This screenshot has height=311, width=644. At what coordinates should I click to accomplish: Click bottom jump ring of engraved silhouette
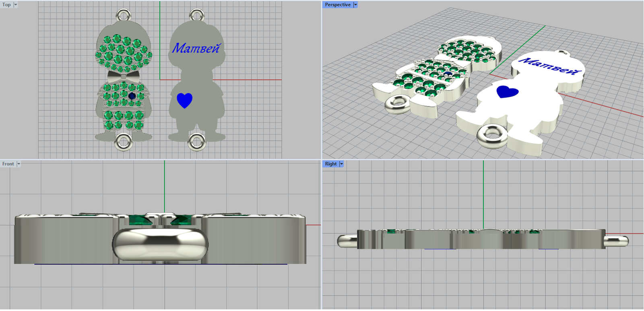tap(197, 142)
